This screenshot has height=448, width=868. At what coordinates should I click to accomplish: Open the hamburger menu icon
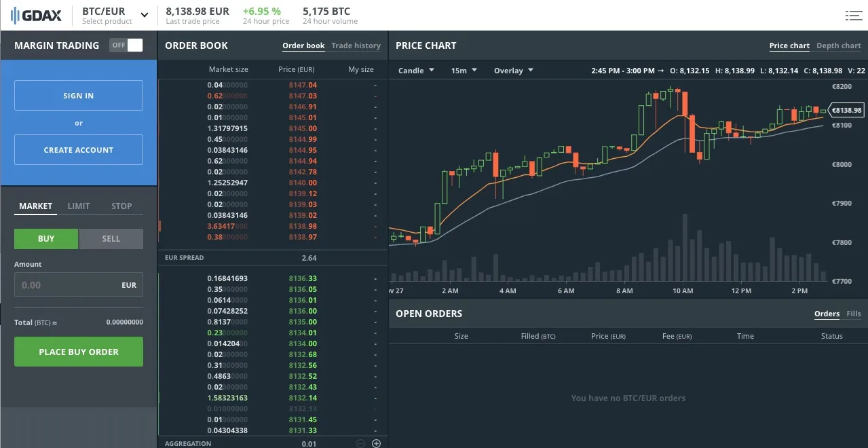[x=854, y=15]
